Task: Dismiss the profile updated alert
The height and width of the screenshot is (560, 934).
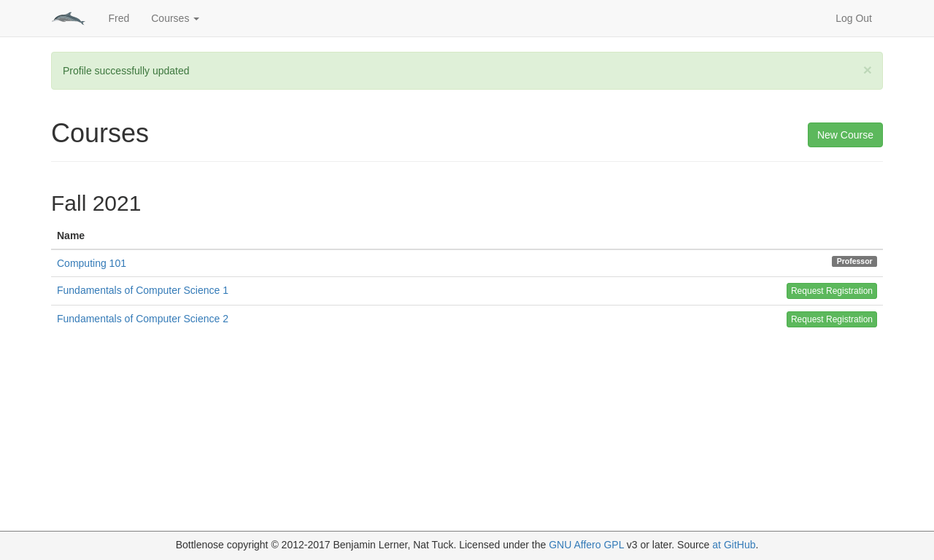Action: pos(867,70)
